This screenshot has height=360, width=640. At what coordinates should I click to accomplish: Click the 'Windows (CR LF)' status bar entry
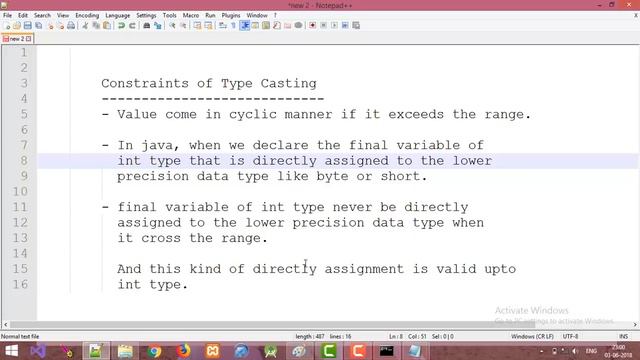(532, 336)
